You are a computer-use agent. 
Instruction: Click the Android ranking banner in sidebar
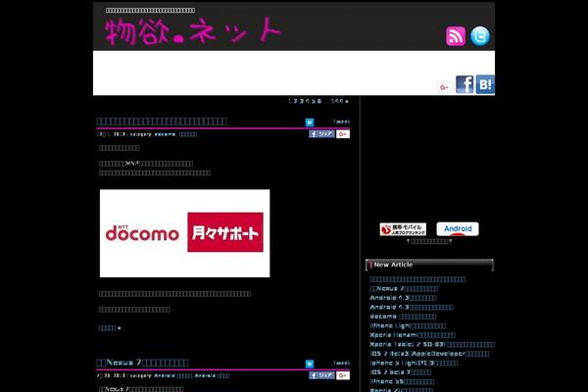coord(458,229)
